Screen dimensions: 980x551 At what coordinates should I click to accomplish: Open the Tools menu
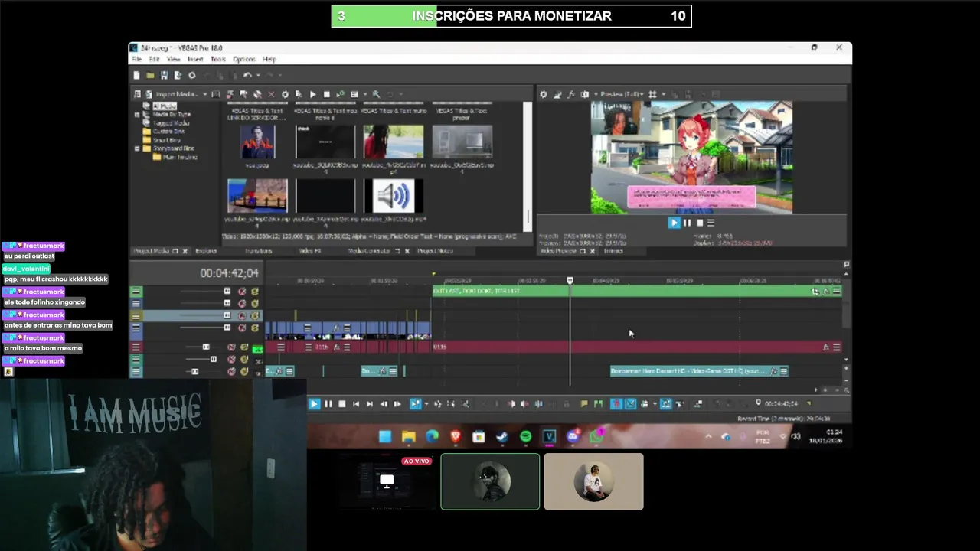point(218,59)
